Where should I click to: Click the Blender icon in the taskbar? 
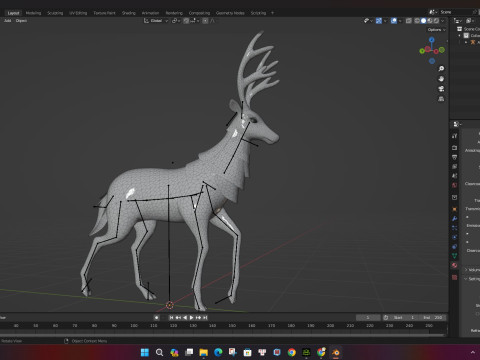tap(336, 352)
